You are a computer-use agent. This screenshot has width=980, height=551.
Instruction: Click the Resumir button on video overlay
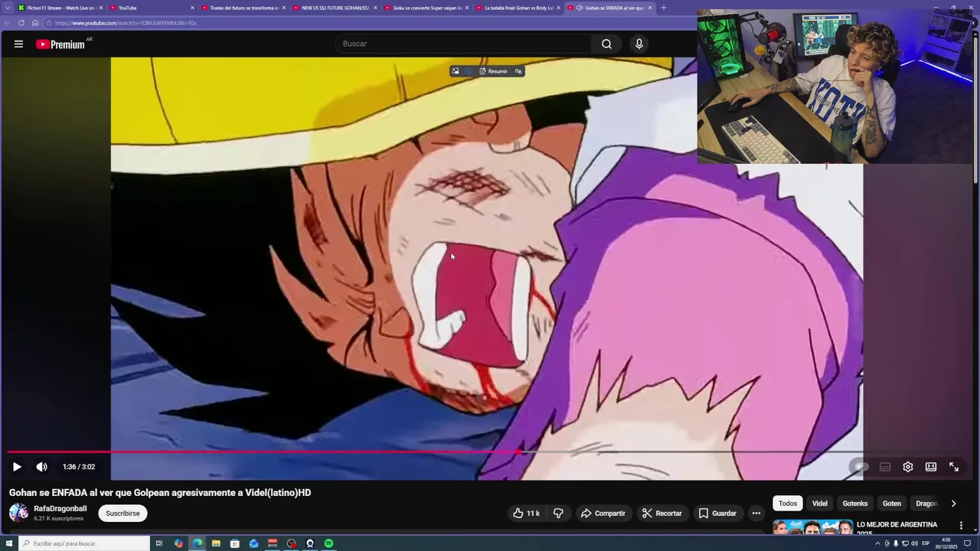pos(494,71)
